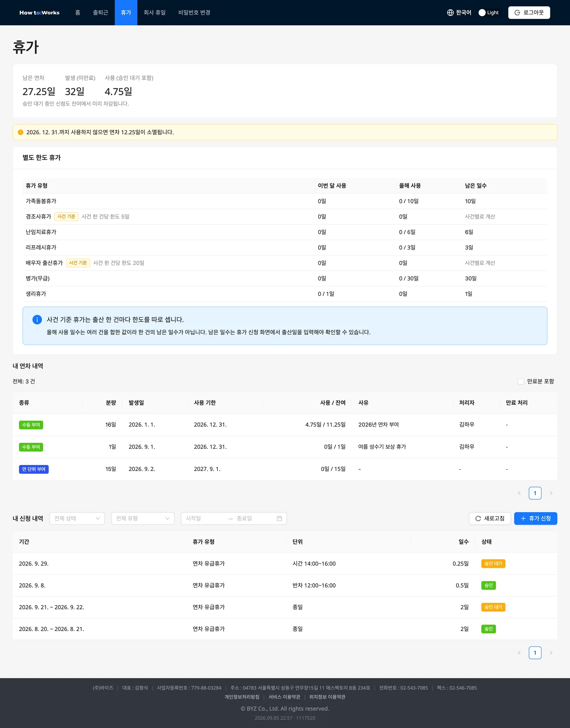The width and height of the screenshot is (570, 728).
Task: Open the 한국어 language selector
Action: 459,12
